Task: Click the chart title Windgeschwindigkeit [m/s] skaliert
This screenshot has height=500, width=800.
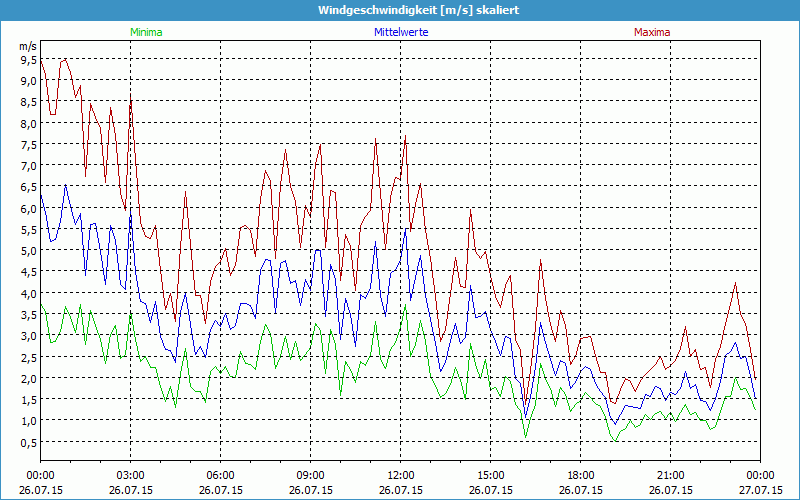Action: click(x=418, y=10)
